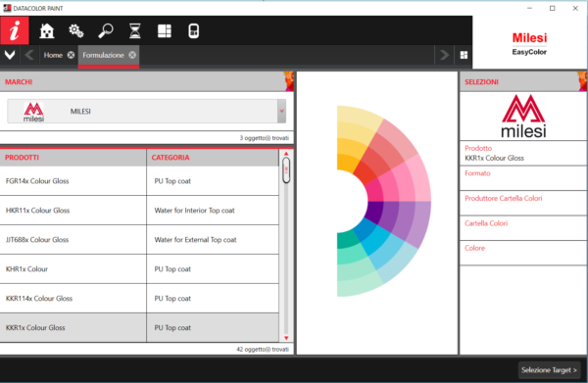
Task: Select HKR11x Colour Gloss product row
Action: (x=139, y=211)
